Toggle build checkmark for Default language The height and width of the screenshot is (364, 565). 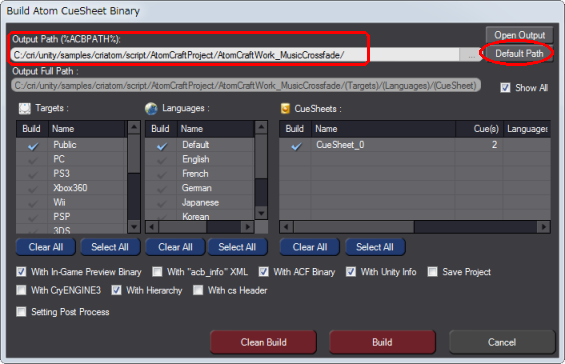pos(162,146)
